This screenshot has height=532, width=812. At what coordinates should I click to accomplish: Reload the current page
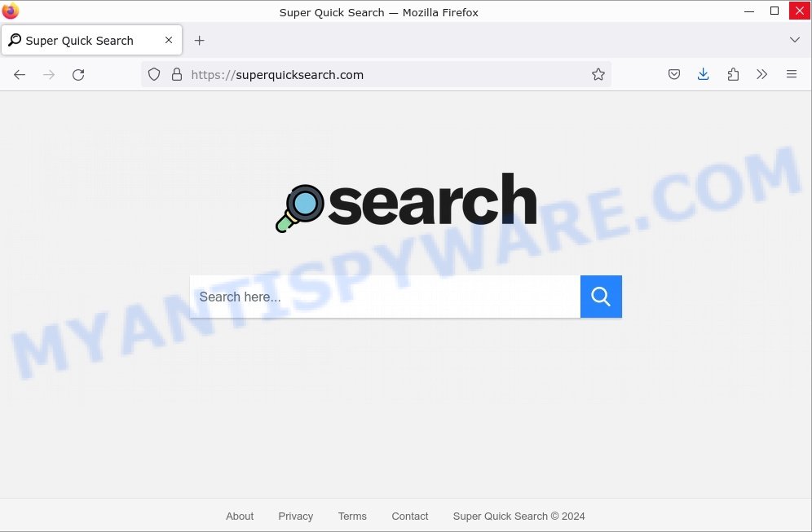[78, 74]
